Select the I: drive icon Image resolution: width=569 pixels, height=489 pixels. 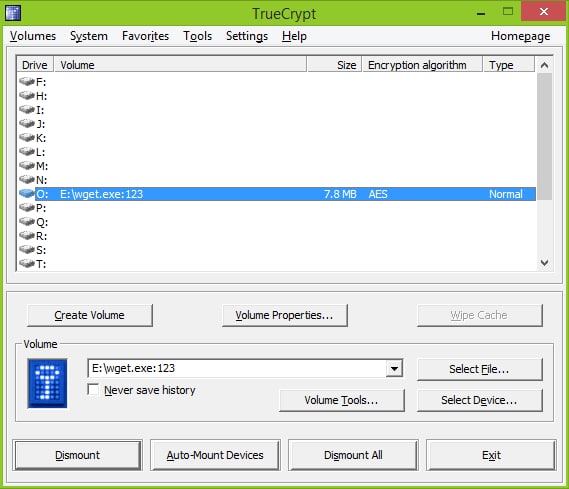[x=26, y=109]
